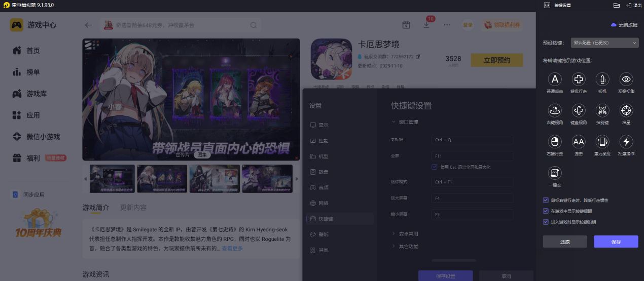Click the 取消 button in settings dialog

[x=506, y=276]
